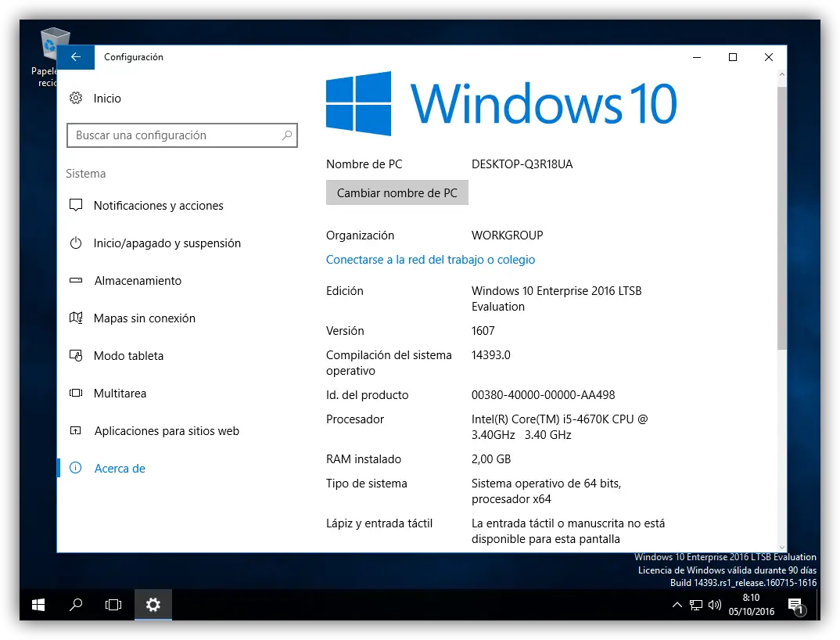Viewport: 840px width, 640px height.
Task: Close the Configuración window
Action: 769,57
